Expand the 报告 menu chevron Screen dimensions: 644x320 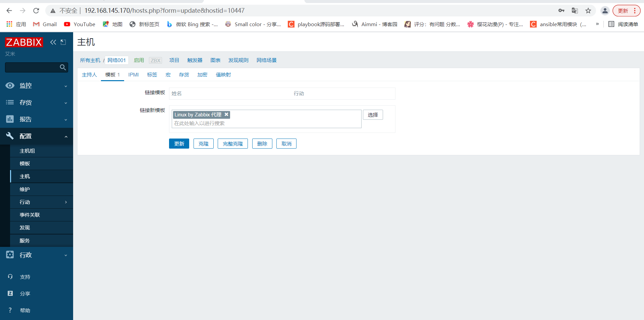(x=66, y=120)
